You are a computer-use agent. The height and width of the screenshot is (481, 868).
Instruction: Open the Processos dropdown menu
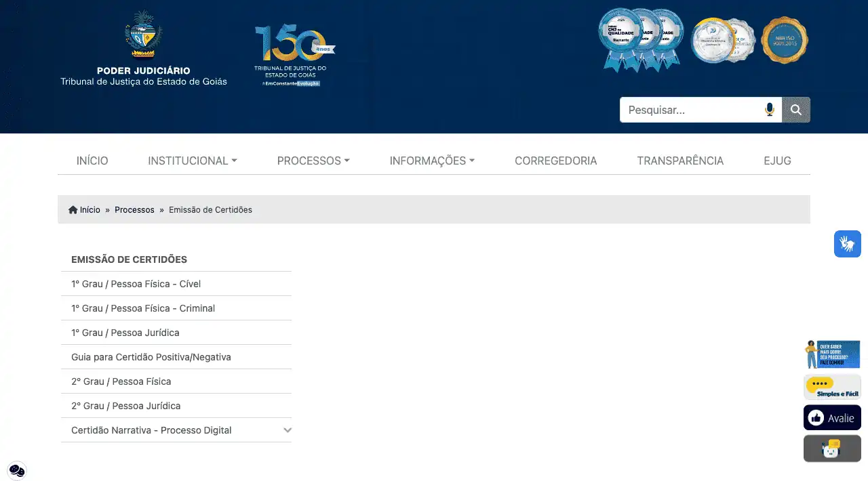313,161
